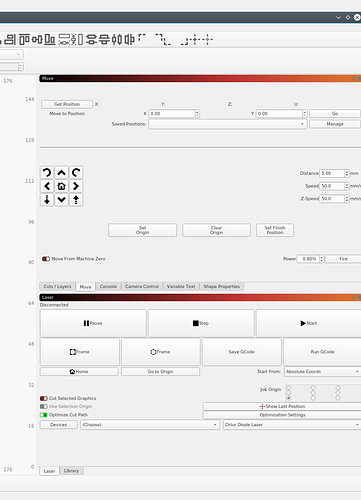Screen dimensions: 361x500
Task: Click the distribute horizontal spacing toolbar icon
Action: click(x=129, y=39)
